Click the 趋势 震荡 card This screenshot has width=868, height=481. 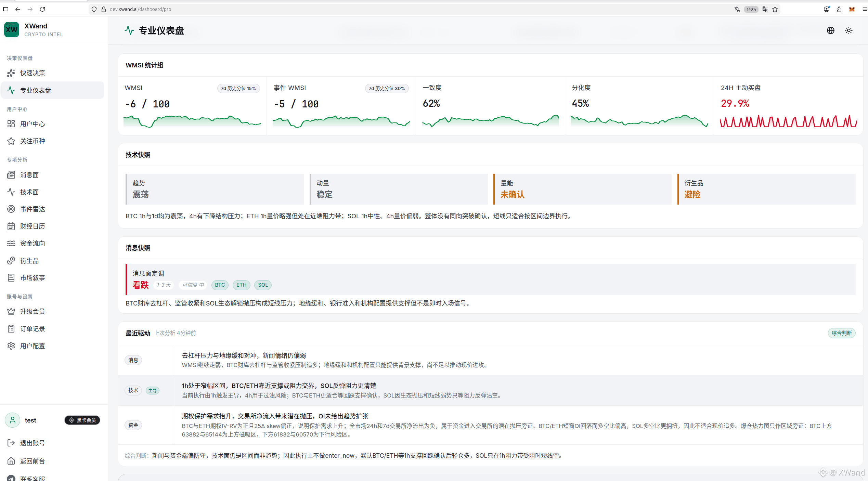tap(215, 189)
